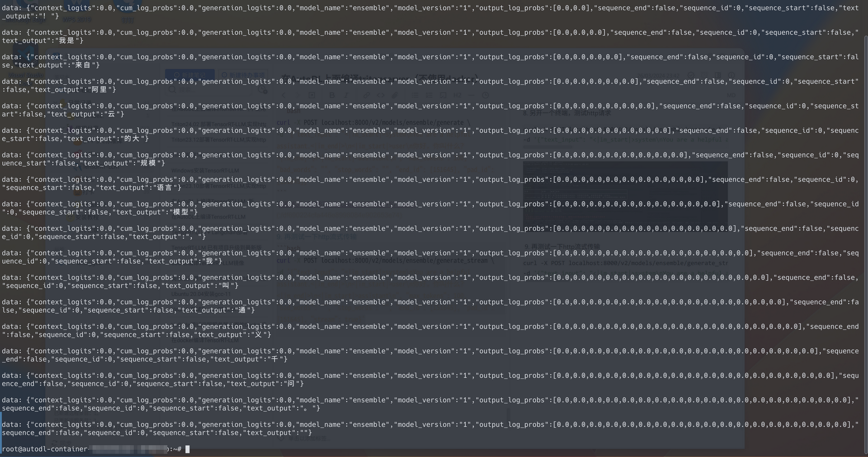Click the insert hyperlink icon in the note toolbar
The height and width of the screenshot is (457, 868).
[366, 95]
